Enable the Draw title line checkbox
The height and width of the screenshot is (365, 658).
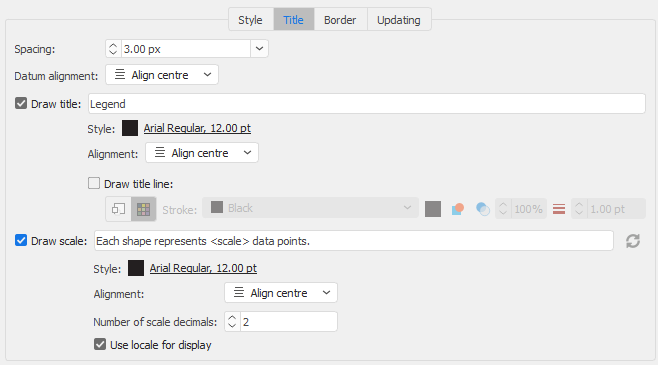pos(94,183)
